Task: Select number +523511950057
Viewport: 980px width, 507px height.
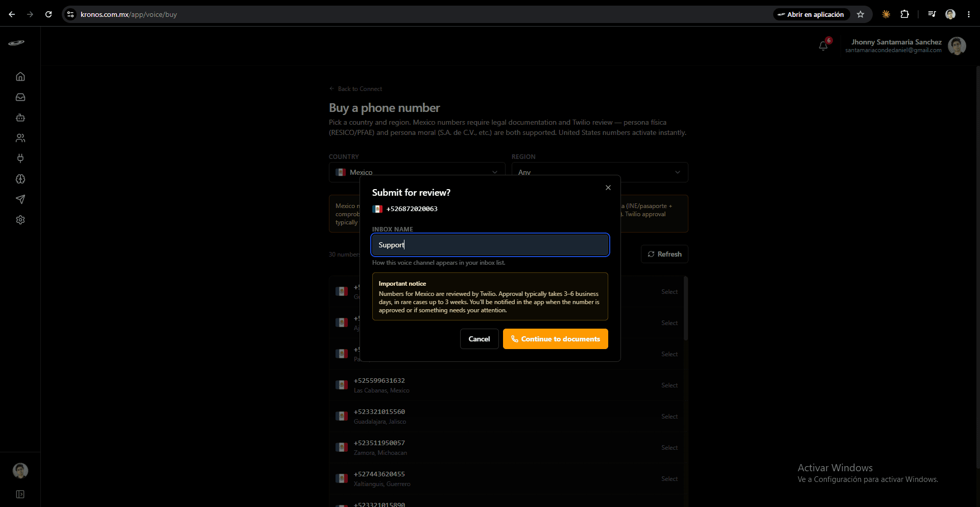Action: pos(670,448)
